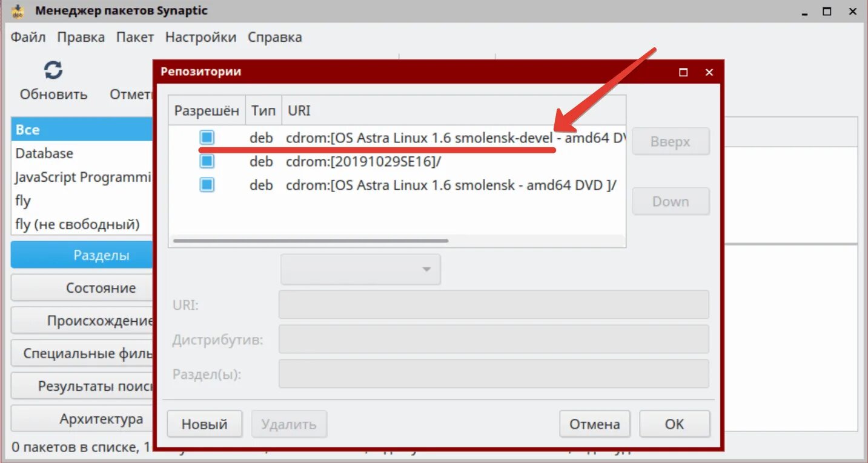Open the Справка menu
The width and height of the screenshot is (868, 463).
click(x=274, y=37)
